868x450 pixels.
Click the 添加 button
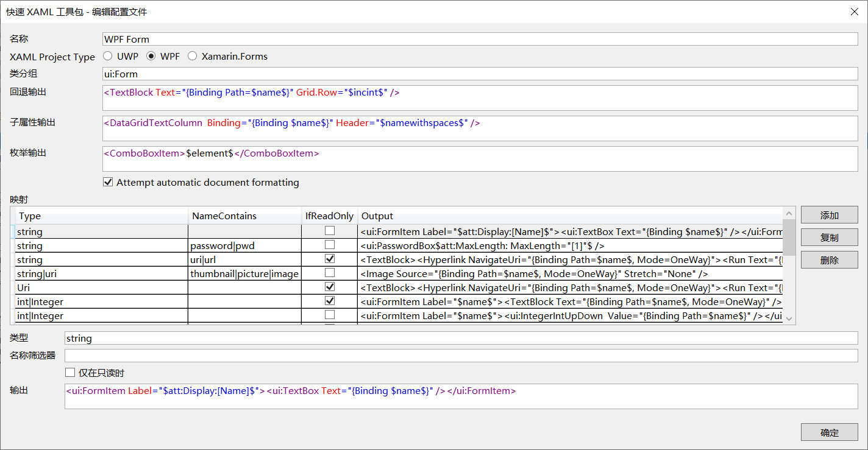pyautogui.click(x=829, y=214)
